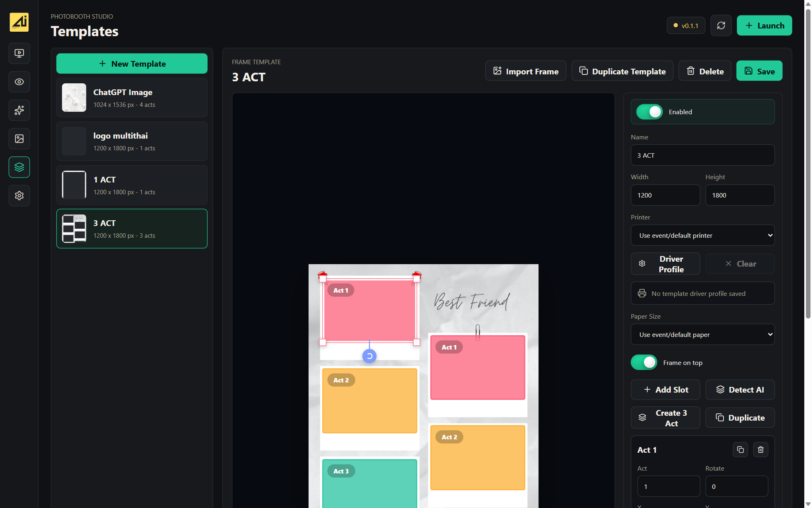Click the 'No template driver profile saved' text
Image resolution: width=812 pixels, height=508 pixels.
698,293
